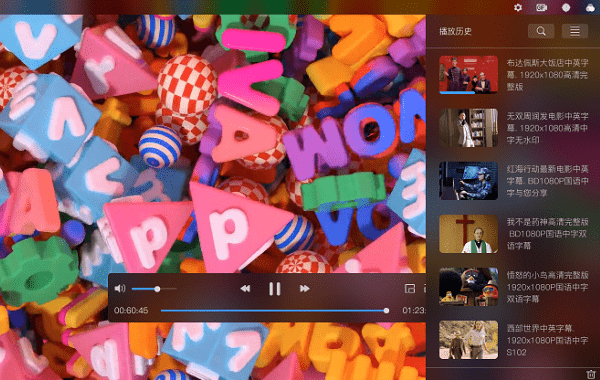Switch to mini picture-in-picture mode
600x380 pixels.
410,289
